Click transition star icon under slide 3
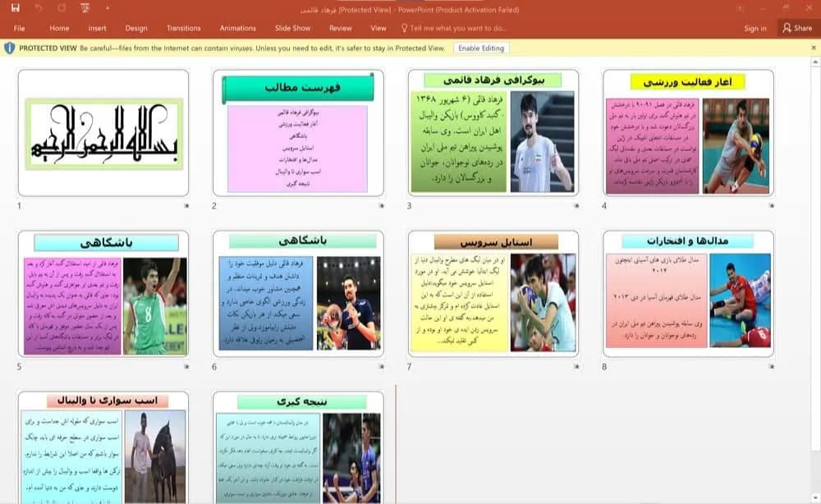The width and height of the screenshot is (821, 504). pos(576,206)
